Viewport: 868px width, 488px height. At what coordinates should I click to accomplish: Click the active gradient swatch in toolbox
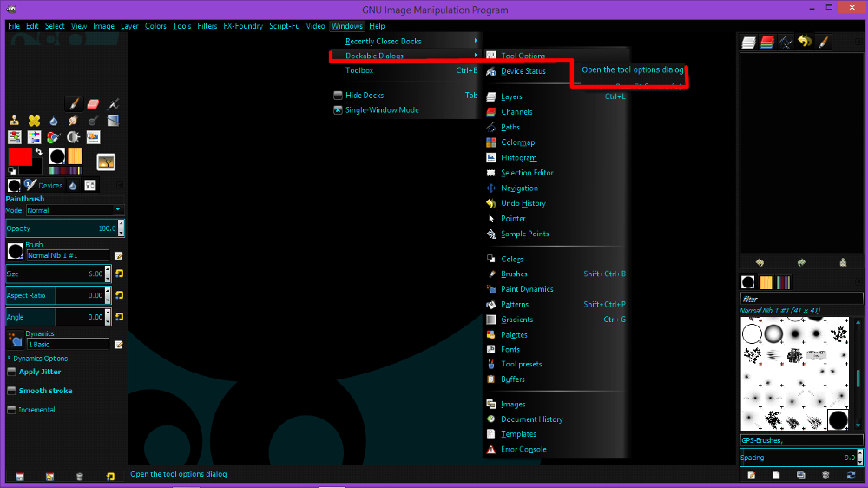pos(65,170)
